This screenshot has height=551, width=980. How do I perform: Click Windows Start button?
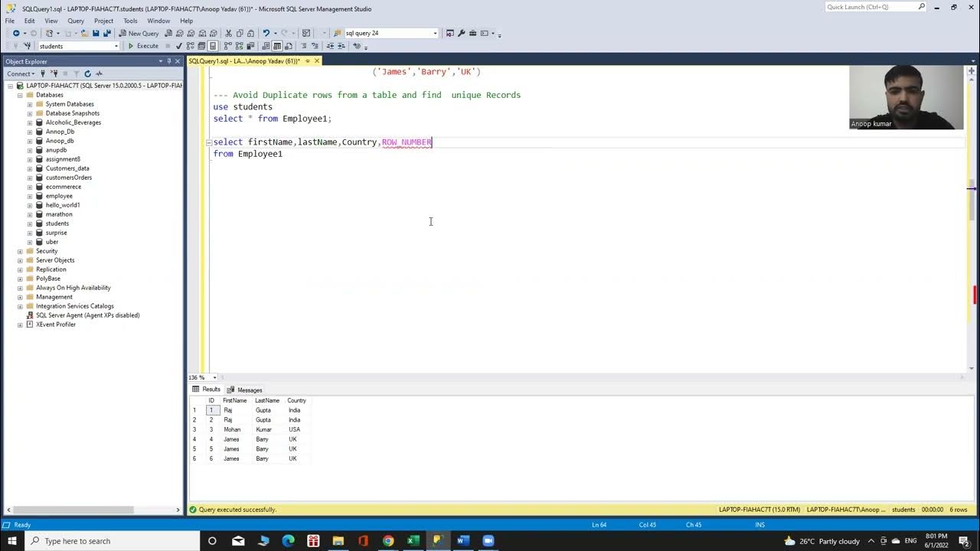point(12,541)
